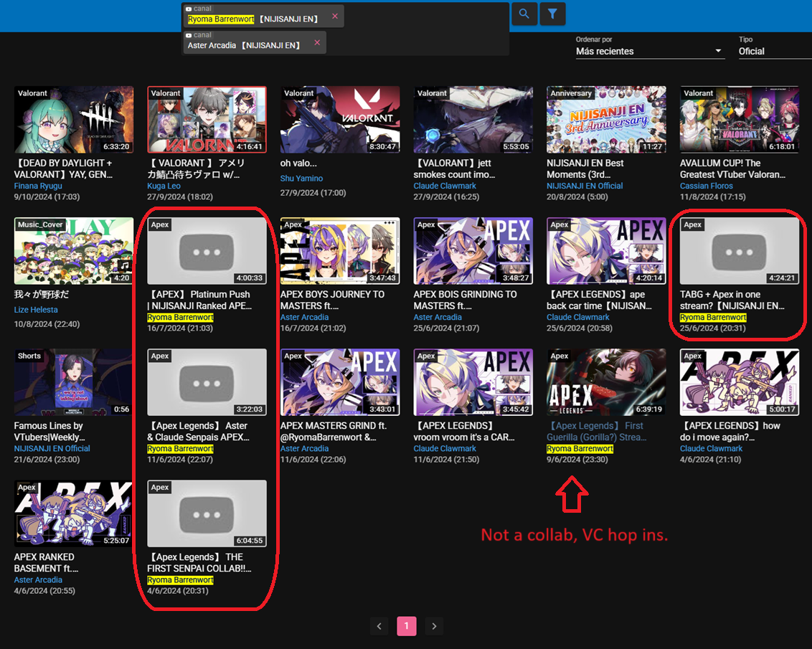812x649 pixels.
Task: Click the Valorant tag on jett smokes video
Action: (x=432, y=93)
